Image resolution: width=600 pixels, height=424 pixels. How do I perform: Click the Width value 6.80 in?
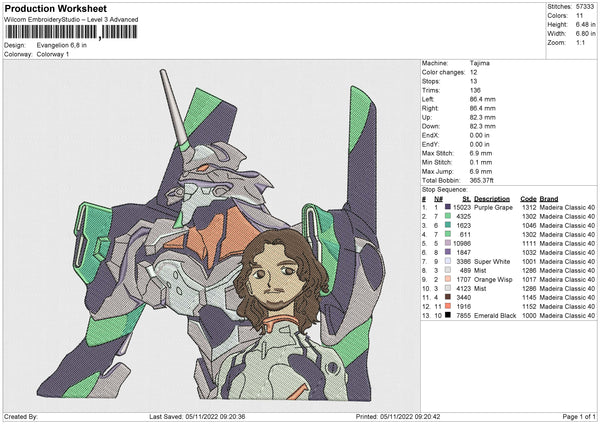585,34
